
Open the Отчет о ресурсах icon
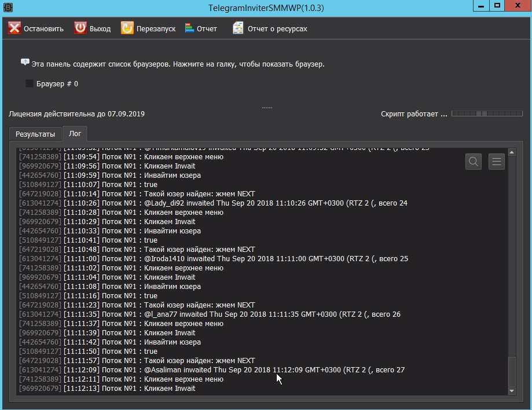pyautogui.click(x=238, y=28)
